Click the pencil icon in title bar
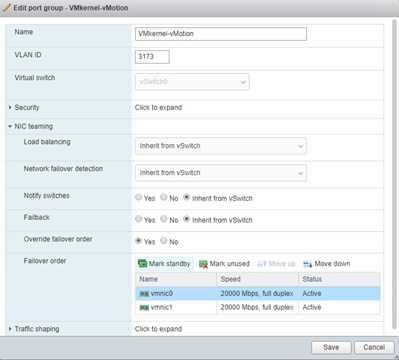 point(6,7)
